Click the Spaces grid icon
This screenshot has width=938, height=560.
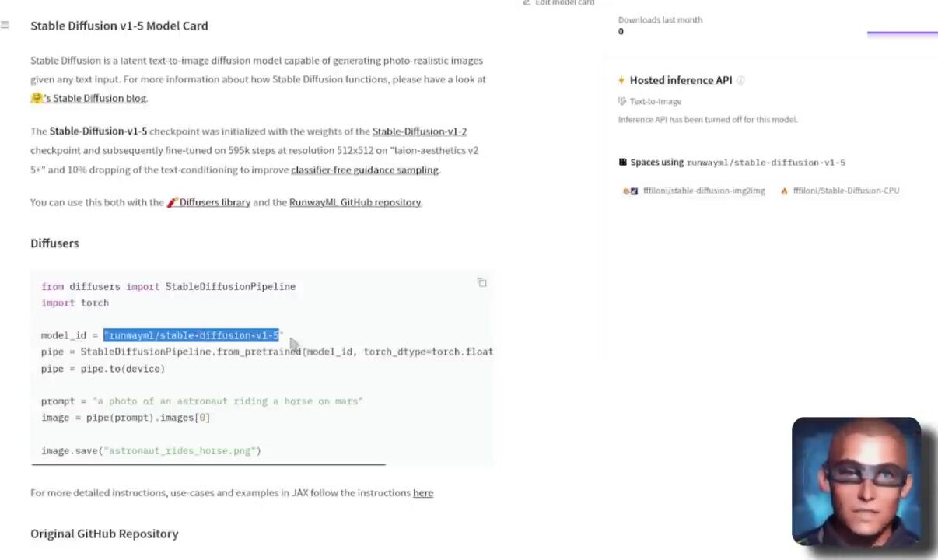click(622, 163)
